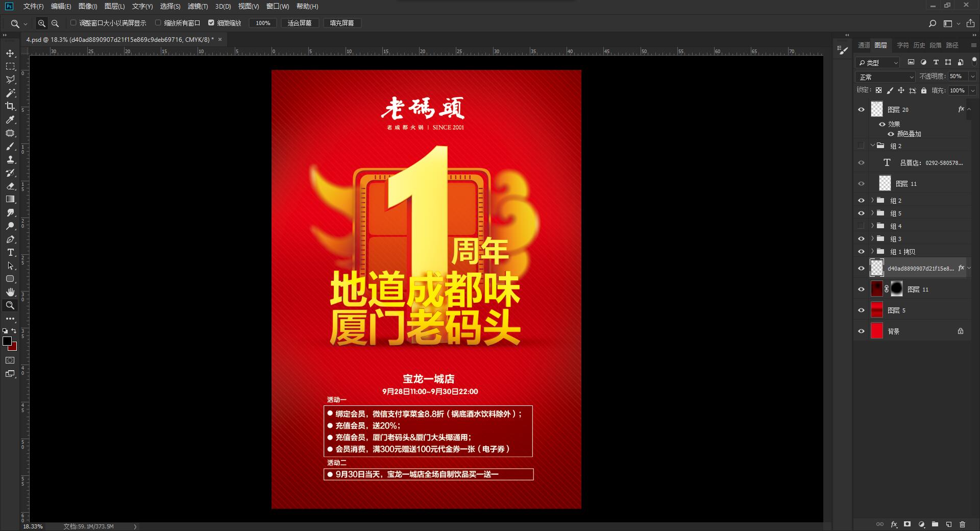
Task: Hide the 组 5 group
Action: (x=861, y=213)
